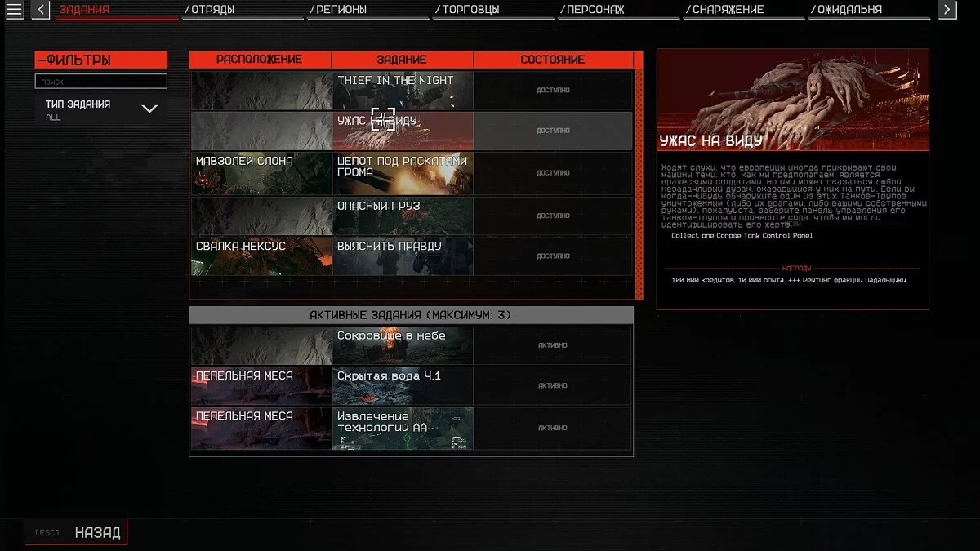Click the search field under ФИЛЬТРЫ
The height and width of the screenshot is (551, 980).
tap(101, 82)
